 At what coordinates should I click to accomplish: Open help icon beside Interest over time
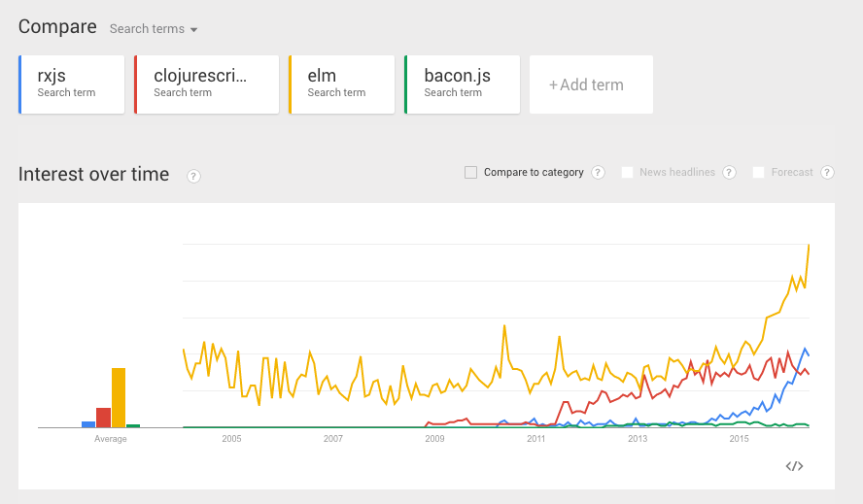193,176
